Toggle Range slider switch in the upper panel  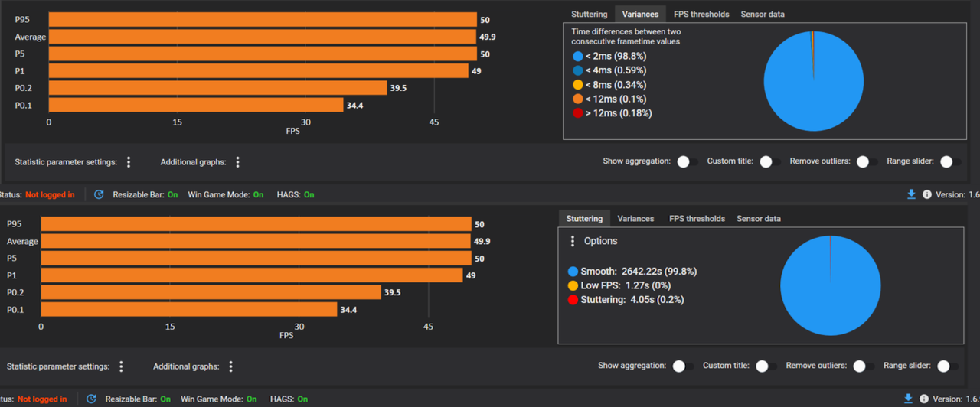coord(950,161)
